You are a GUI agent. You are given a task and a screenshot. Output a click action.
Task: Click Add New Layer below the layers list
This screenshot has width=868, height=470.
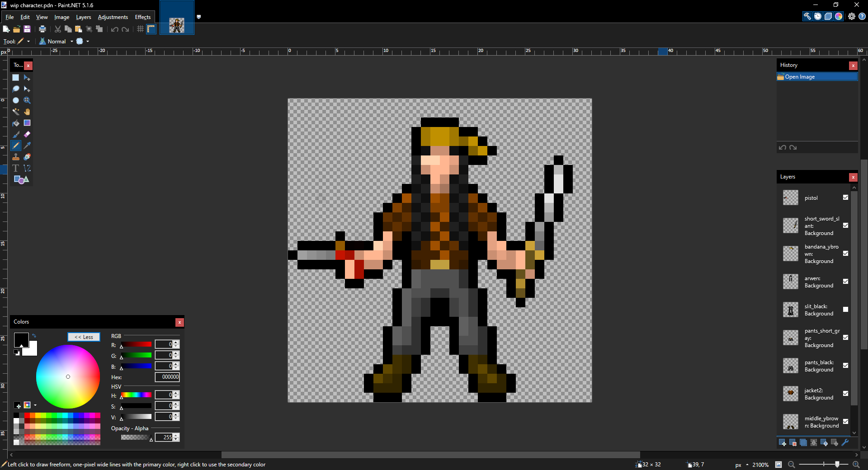pos(783,443)
